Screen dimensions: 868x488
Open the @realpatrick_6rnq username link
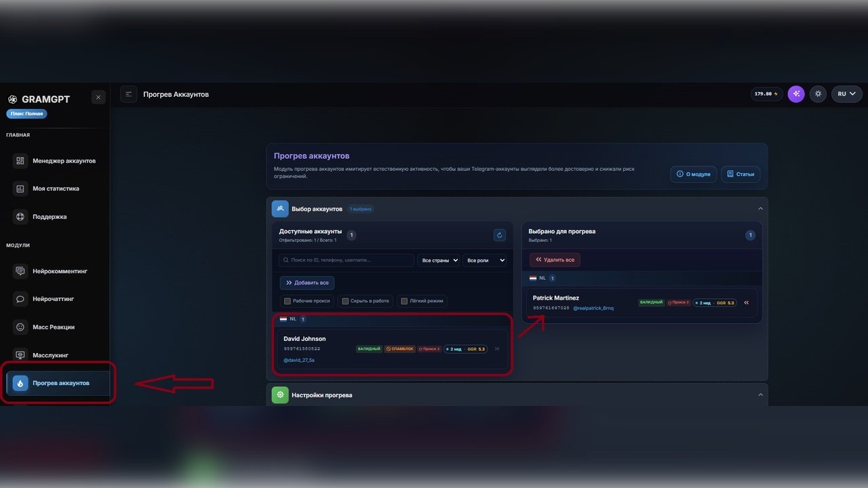(593, 308)
